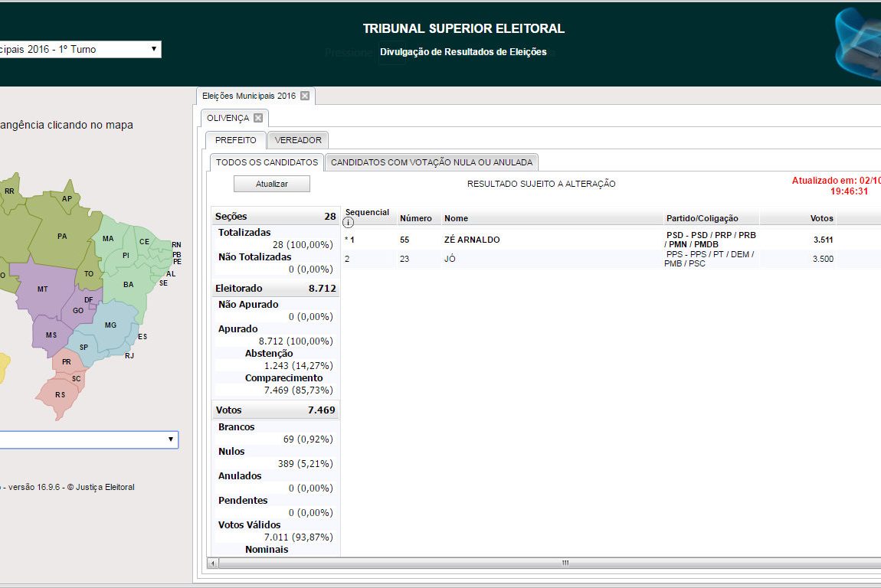This screenshot has width=881, height=588.
Task: Select candidate row ZÉ ARNALDO
Action: pyautogui.click(x=472, y=240)
